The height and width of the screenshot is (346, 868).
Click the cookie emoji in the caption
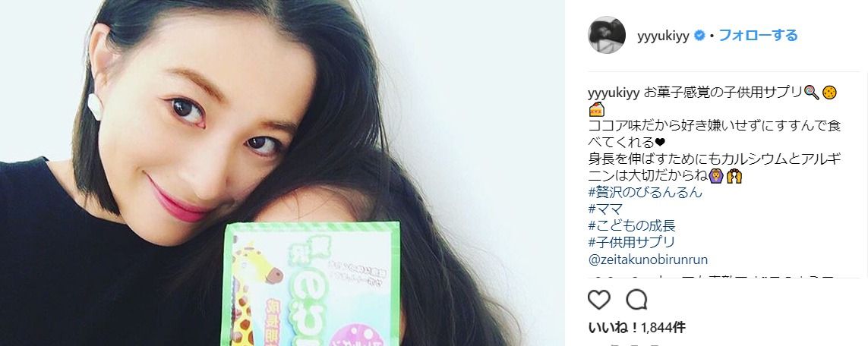coord(829,93)
